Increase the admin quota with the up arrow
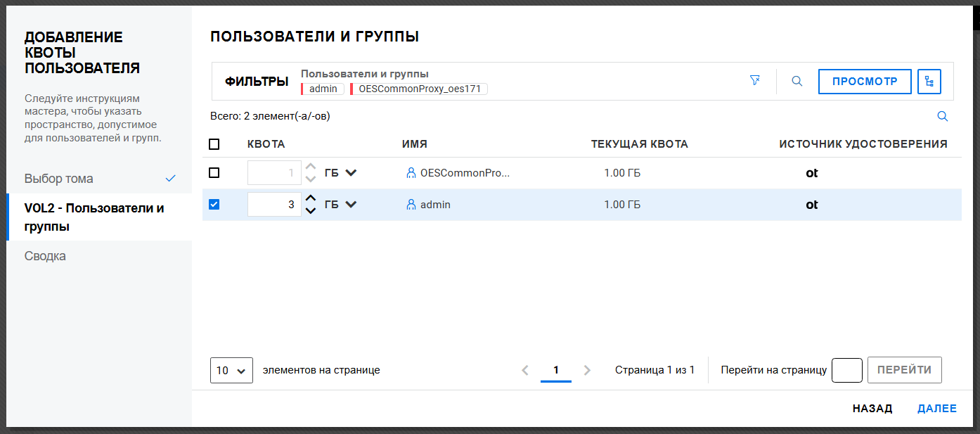 tap(311, 199)
